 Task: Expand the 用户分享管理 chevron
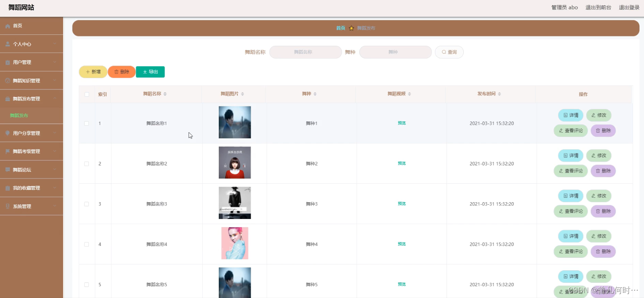tap(54, 133)
